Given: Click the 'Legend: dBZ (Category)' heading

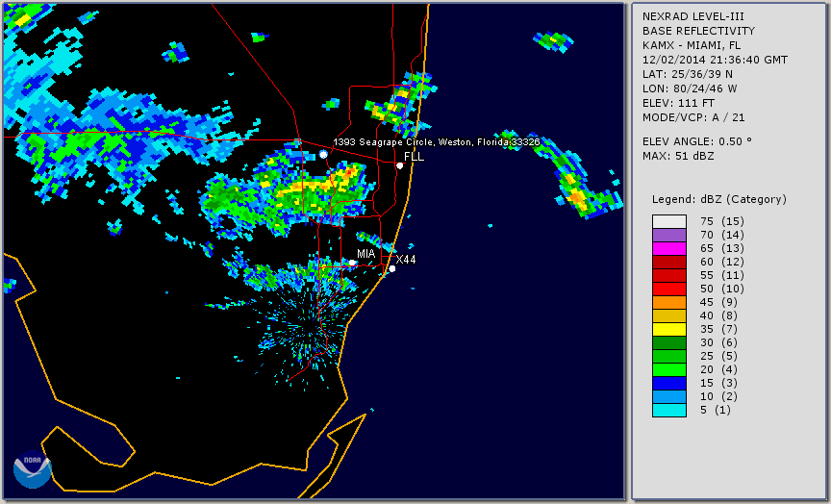Looking at the screenshot, I should point(719,199).
